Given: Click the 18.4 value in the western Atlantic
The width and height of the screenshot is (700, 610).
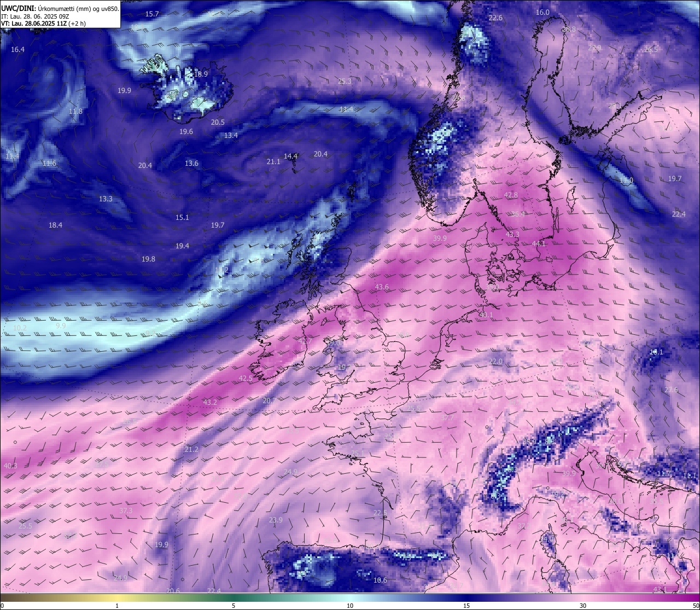Looking at the screenshot, I should click(55, 225).
